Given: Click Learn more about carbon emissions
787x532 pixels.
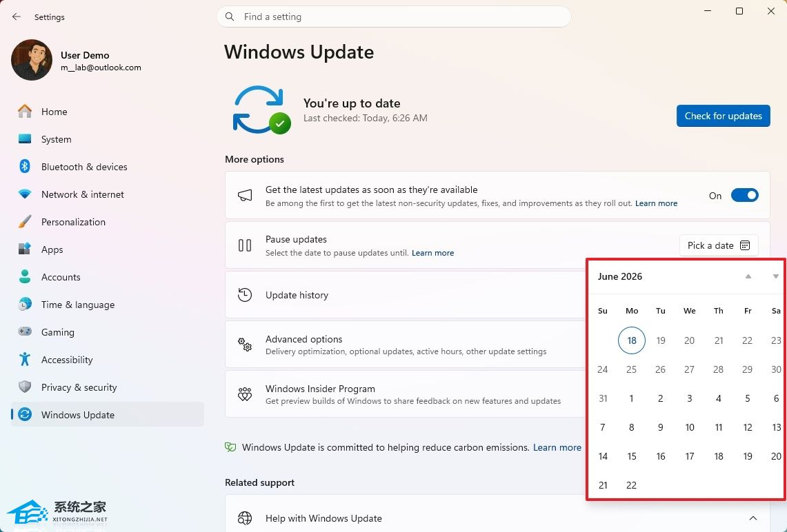Looking at the screenshot, I should click(x=557, y=447).
